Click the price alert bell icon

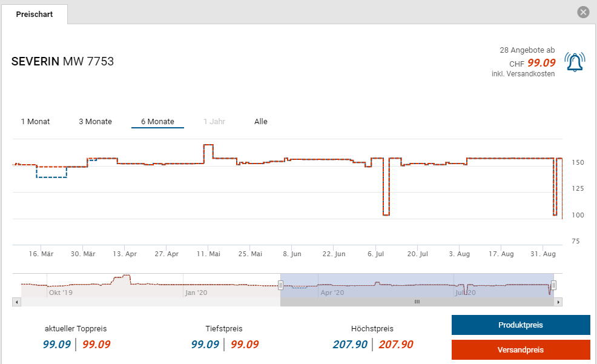coord(575,62)
